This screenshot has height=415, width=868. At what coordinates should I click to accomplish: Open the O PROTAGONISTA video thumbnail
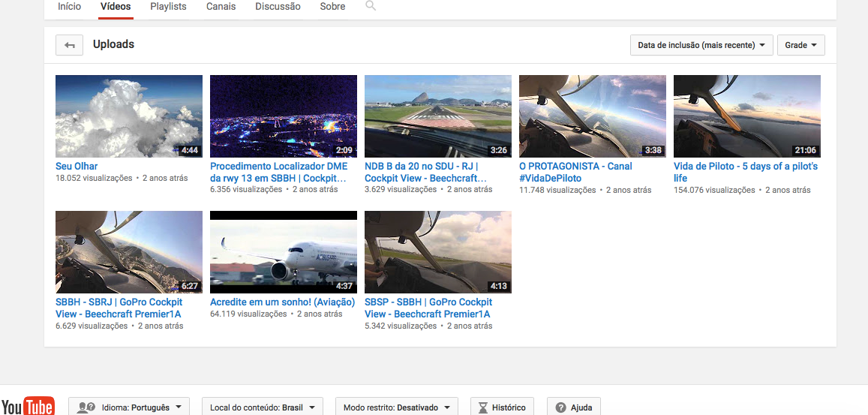click(593, 116)
